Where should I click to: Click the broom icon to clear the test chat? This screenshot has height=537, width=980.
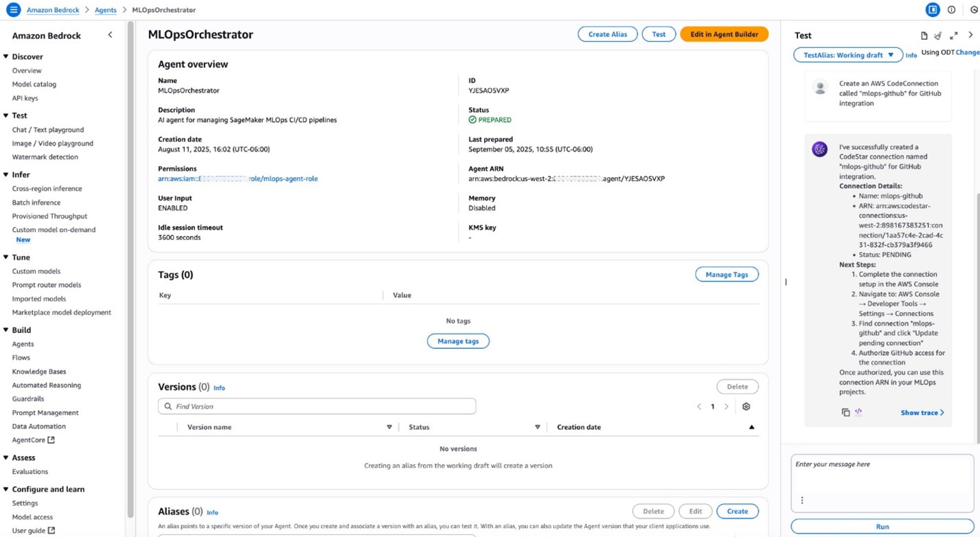(937, 35)
